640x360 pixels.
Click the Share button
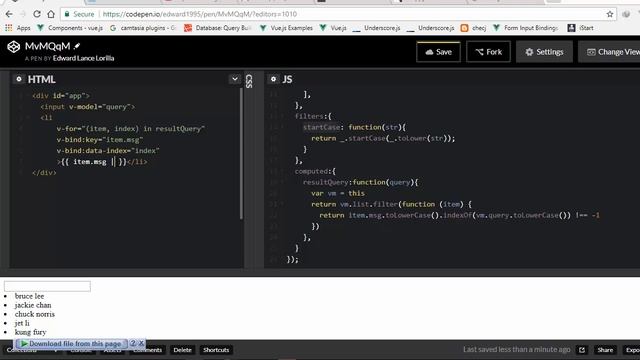[x=605, y=350]
